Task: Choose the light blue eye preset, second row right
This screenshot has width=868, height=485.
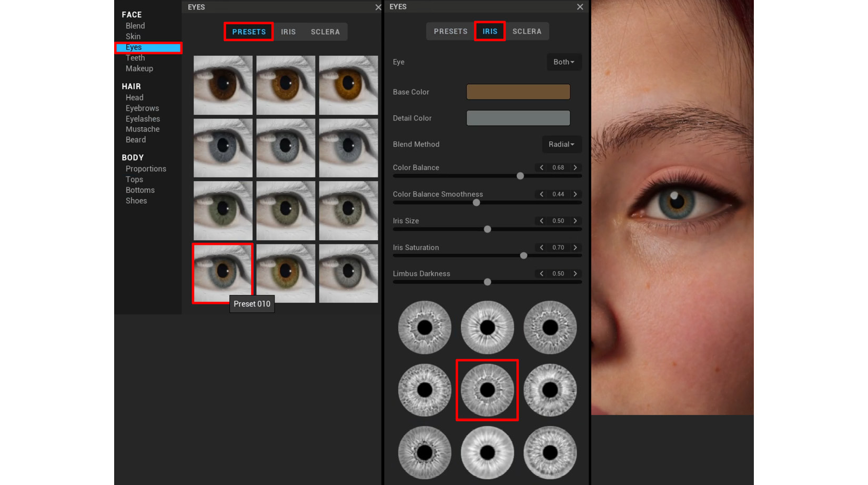Action: coord(348,148)
